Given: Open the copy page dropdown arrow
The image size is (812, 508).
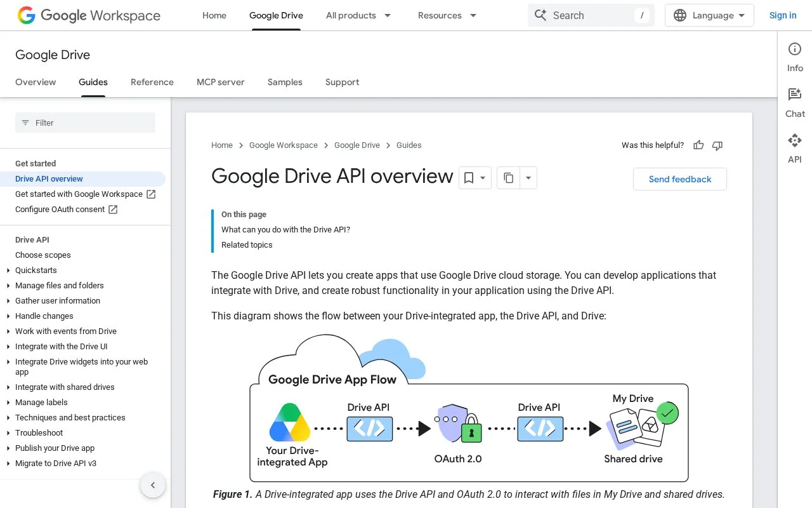Looking at the screenshot, I should point(528,178).
